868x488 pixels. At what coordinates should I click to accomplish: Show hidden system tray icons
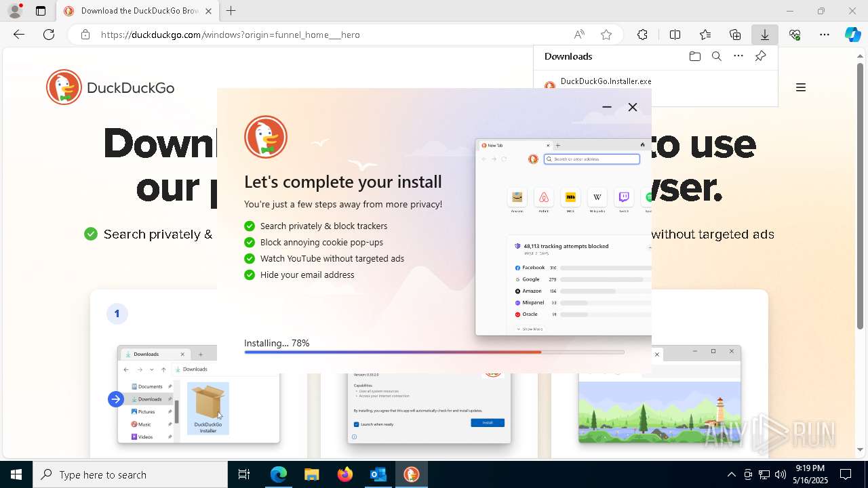(731, 474)
